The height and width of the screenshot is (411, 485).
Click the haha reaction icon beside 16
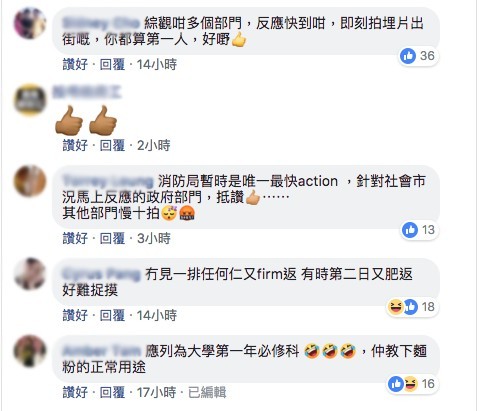[x=411, y=384]
